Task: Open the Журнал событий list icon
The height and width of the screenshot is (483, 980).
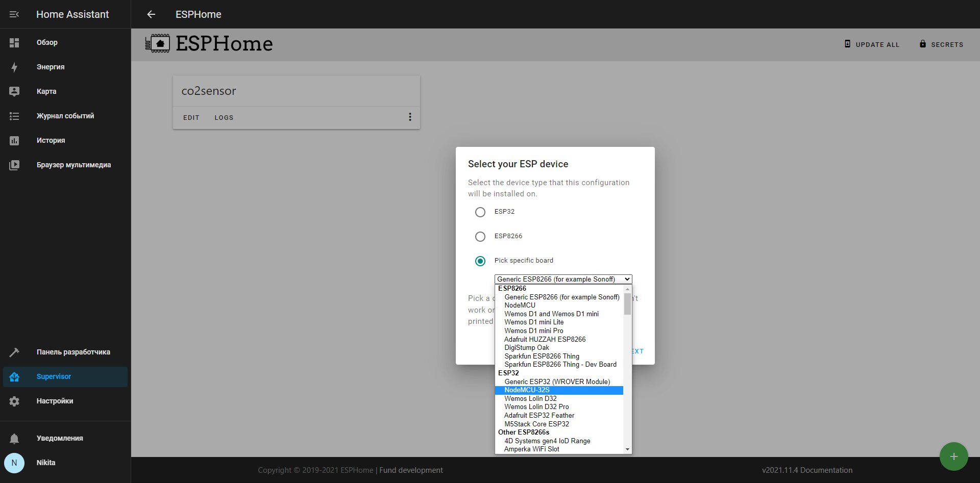Action: point(14,116)
